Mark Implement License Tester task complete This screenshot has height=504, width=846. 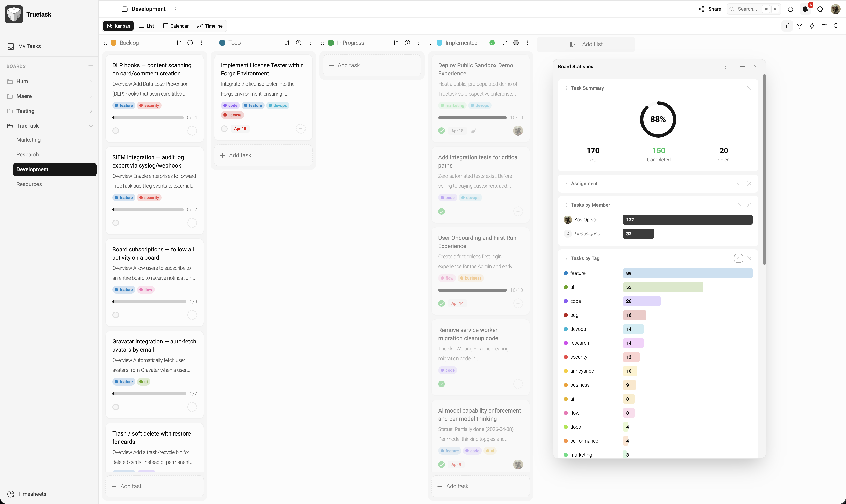pyautogui.click(x=224, y=129)
